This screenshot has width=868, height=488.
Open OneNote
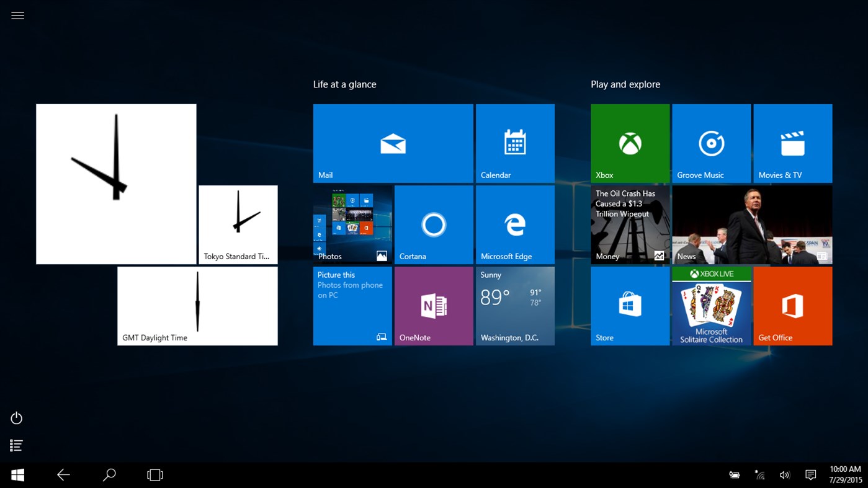click(433, 305)
